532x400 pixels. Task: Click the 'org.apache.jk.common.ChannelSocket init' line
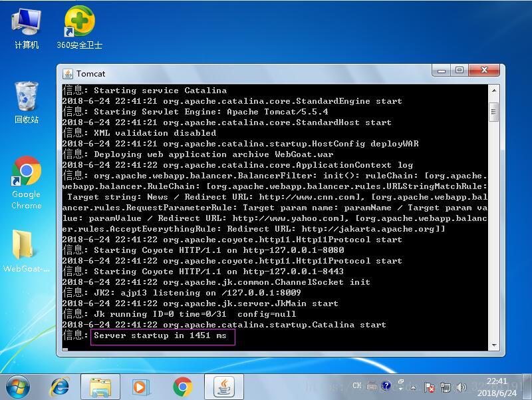pos(216,282)
